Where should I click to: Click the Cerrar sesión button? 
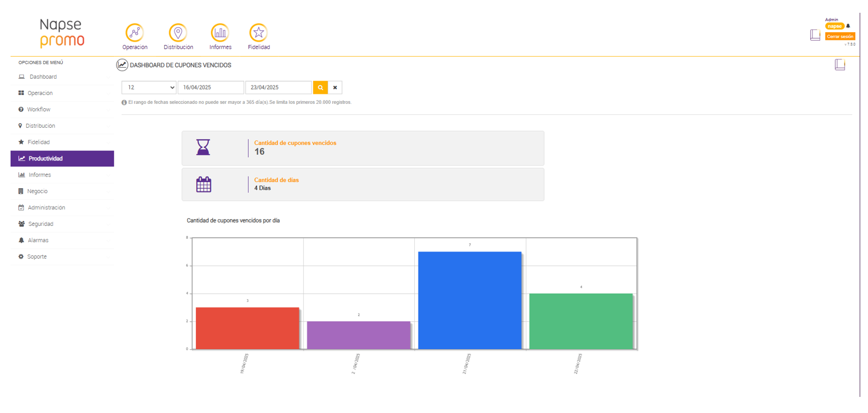click(840, 36)
